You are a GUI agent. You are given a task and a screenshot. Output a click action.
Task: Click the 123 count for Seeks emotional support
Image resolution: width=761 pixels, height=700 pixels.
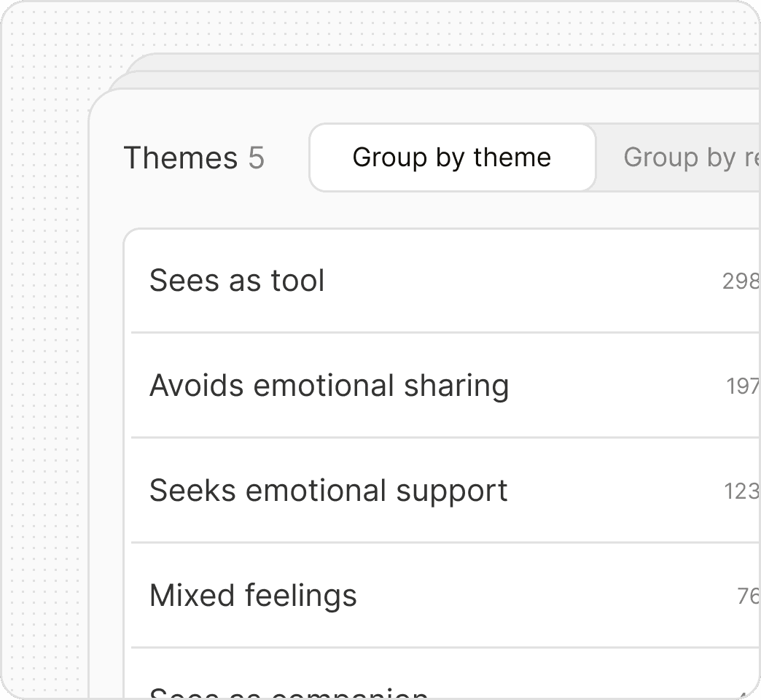point(742,491)
